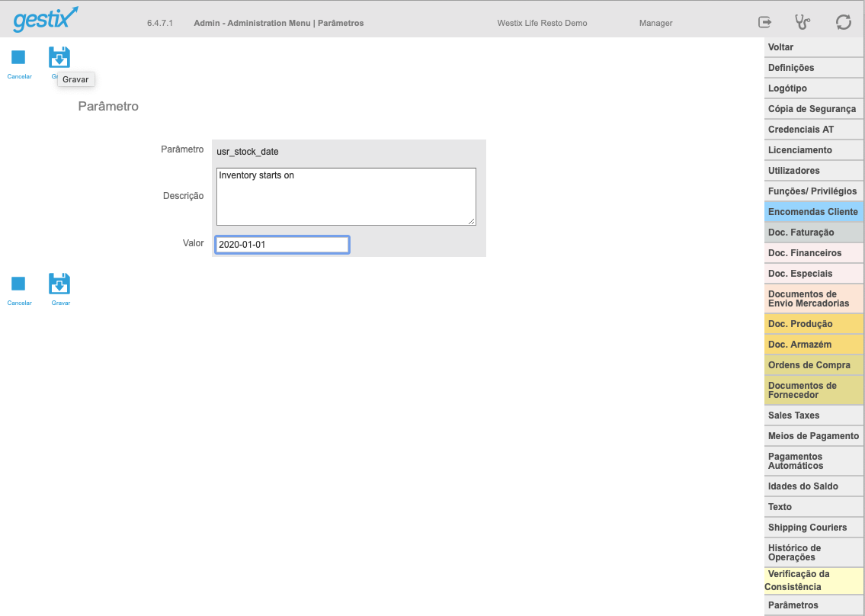Open Histórico de Operações menu item
Image resolution: width=865 pixels, height=616 pixels.
pos(814,553)
